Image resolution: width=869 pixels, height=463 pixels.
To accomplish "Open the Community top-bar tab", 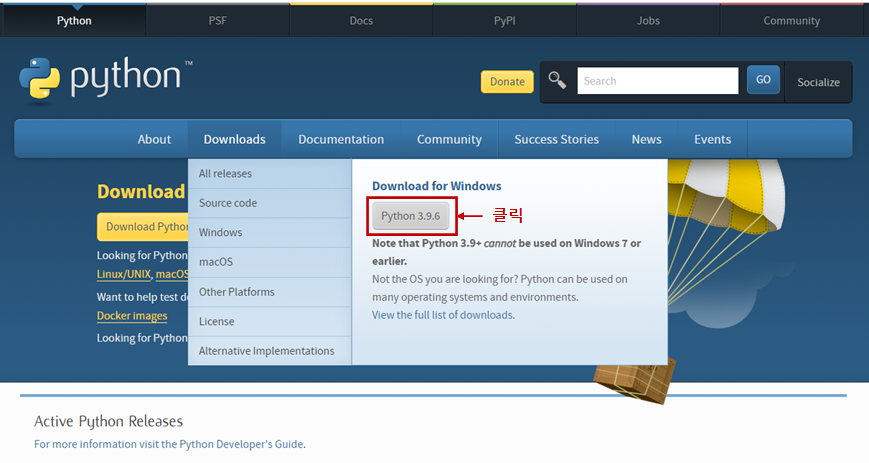I will [x=791, y=21].
